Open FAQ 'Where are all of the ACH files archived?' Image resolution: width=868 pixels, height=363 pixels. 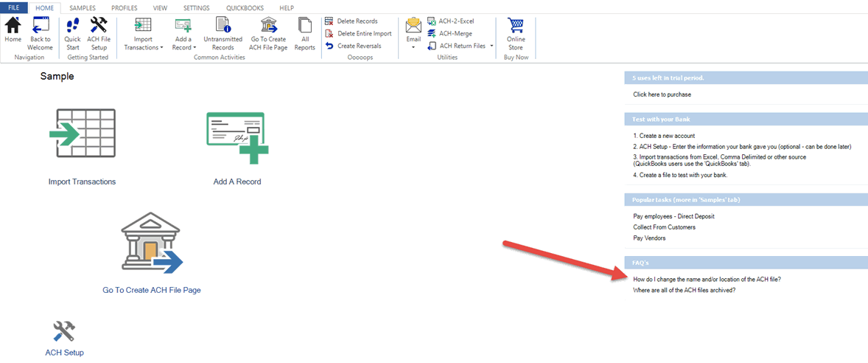pyautogui.click(x=685, y=291)
